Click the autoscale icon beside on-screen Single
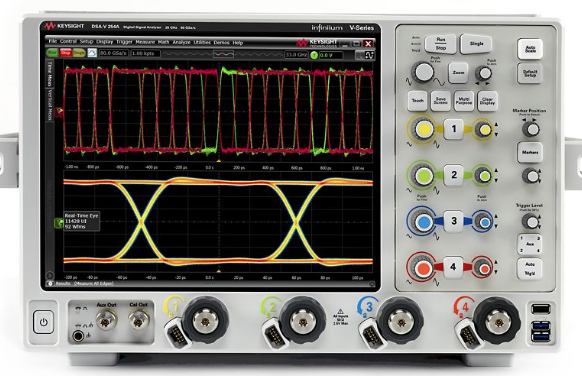This screenshot has height=376, width=582. [x=92, y=53]
